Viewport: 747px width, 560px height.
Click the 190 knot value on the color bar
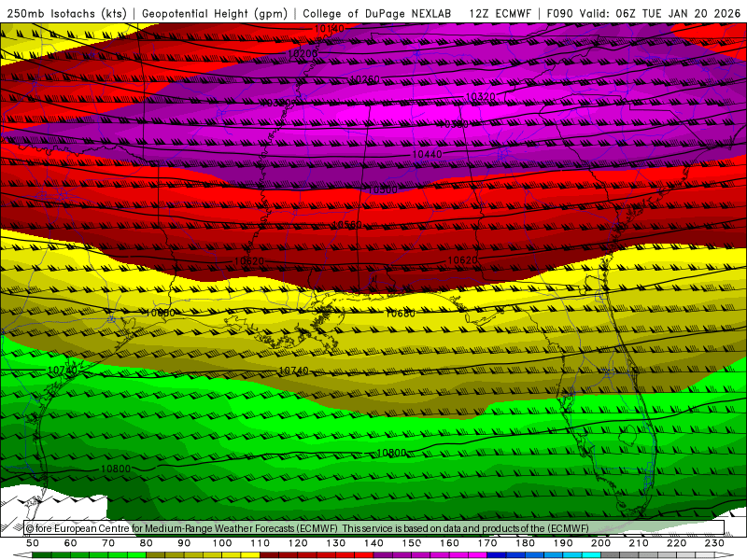point(564,543)
